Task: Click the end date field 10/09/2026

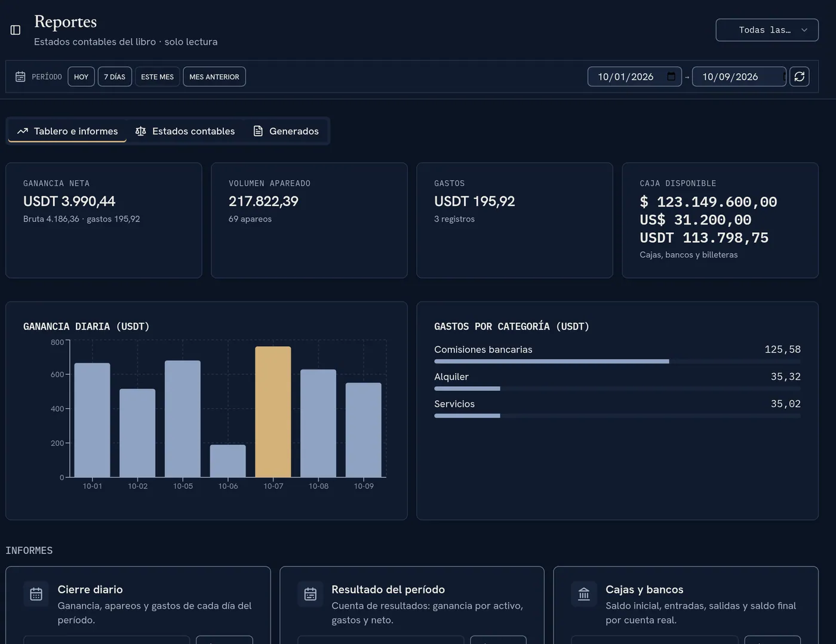Action: [x=739, y=76]
